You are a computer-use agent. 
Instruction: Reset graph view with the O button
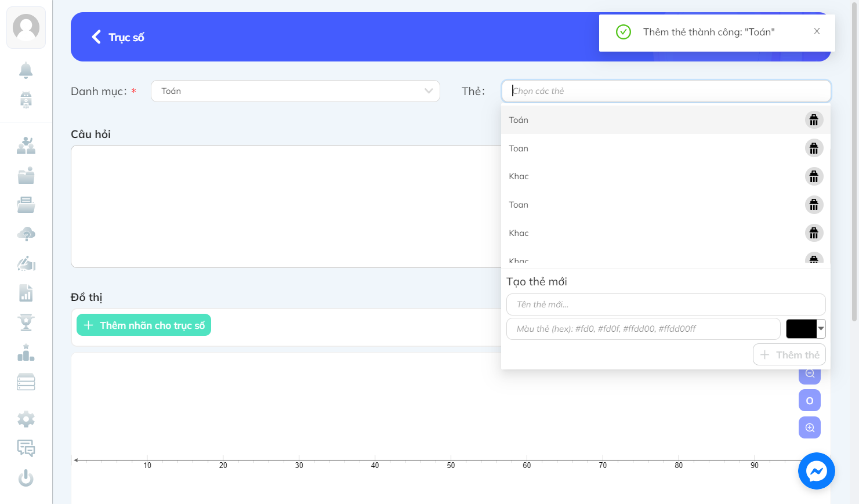coord(810,400)
